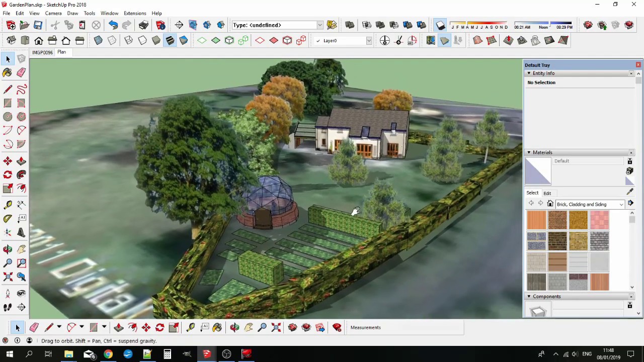Open the Camera menu
The height and width of the screenshot is (362, 644).
coord(53,14)
